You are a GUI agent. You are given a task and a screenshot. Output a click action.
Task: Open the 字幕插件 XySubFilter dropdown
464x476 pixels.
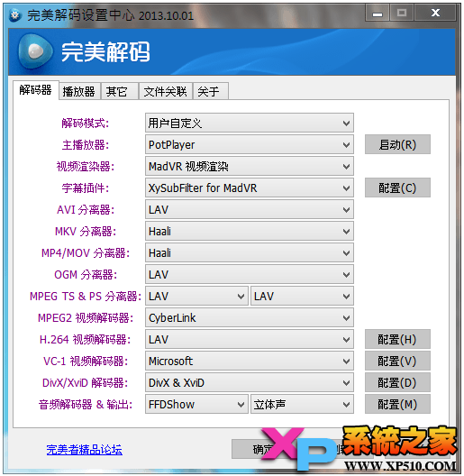(250, 188)
